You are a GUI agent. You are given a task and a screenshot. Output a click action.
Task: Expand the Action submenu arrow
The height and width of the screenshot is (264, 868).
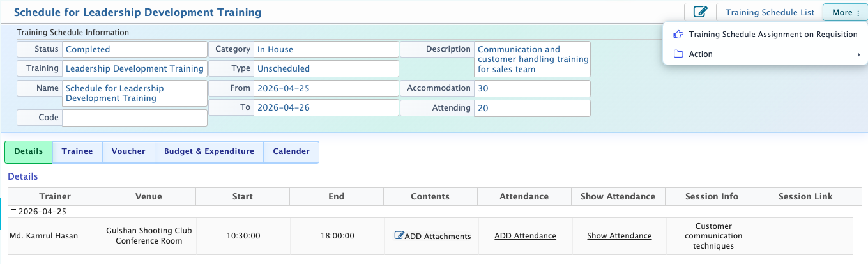point(858,54)
